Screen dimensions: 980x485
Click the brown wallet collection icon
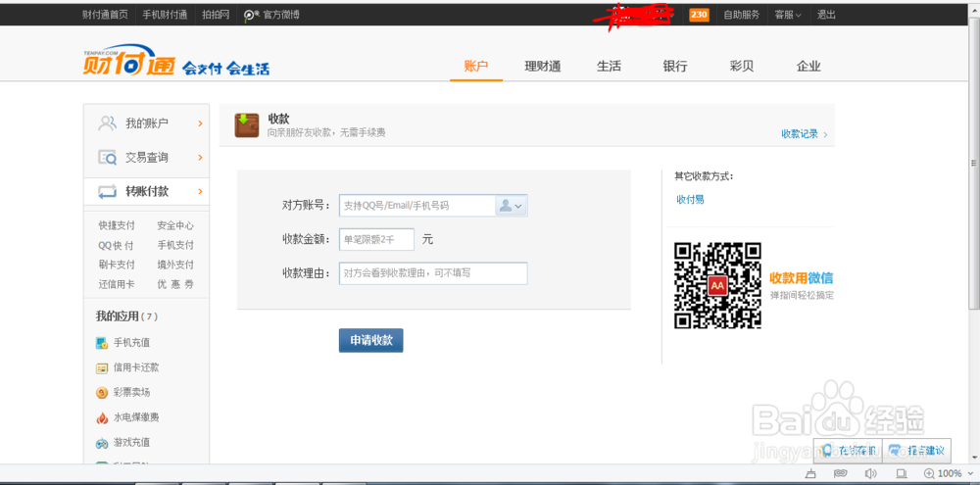[246, 125]
